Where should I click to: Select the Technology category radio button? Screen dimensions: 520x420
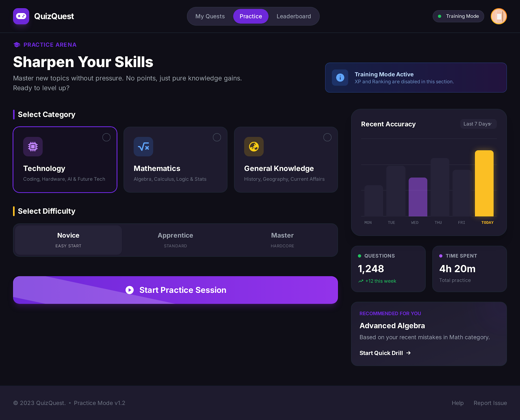point(106,137)
